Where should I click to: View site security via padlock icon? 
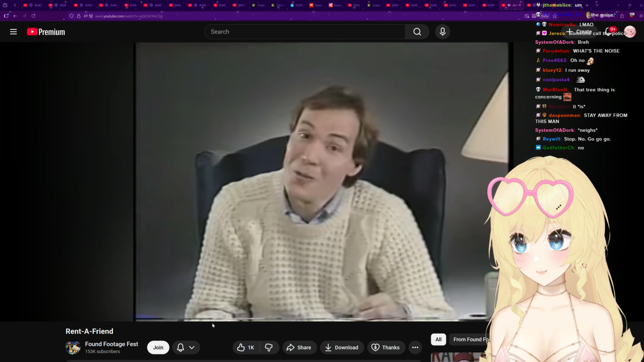coord(78,16)
